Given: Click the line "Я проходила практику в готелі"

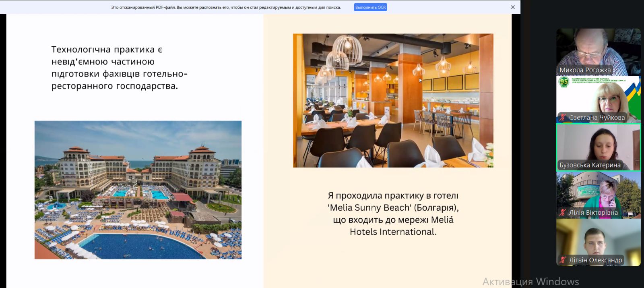Looking at the screenshot, I should [393, 196].
